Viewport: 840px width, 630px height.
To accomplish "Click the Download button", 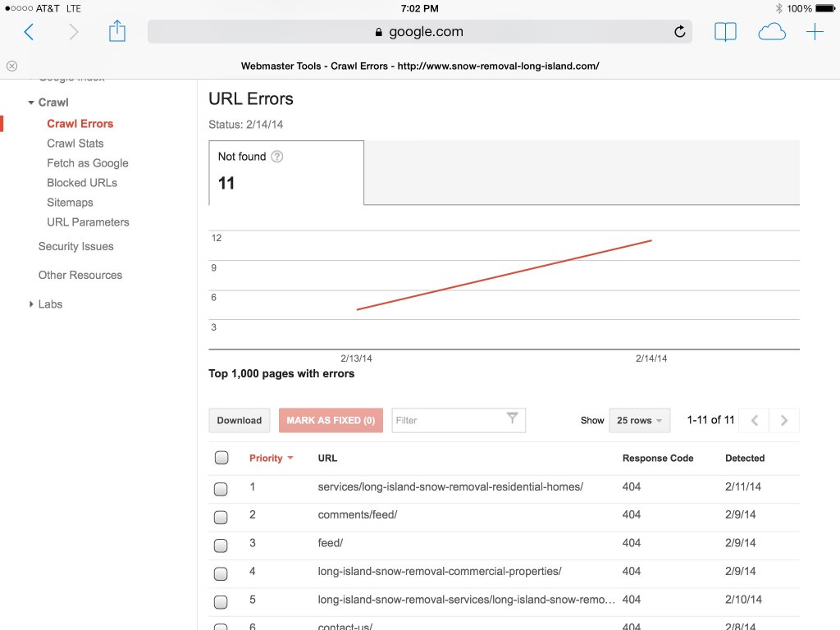I will click(239, 421).
